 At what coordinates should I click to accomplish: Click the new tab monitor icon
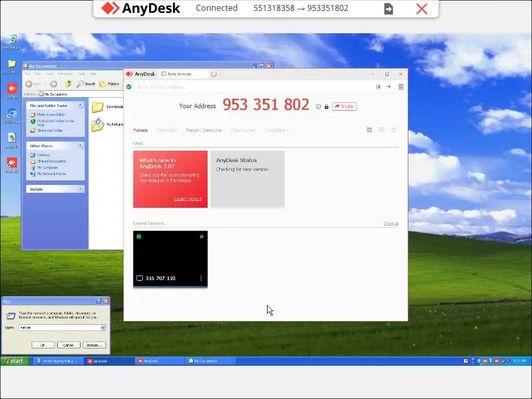coord(214,74)
